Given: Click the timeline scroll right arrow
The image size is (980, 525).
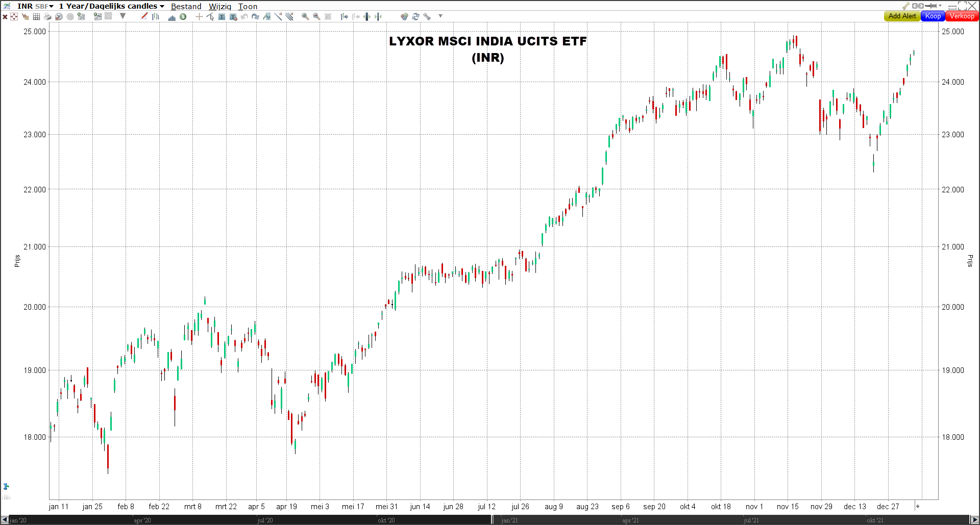Looking at the screenshot, I should coord(975,520).
